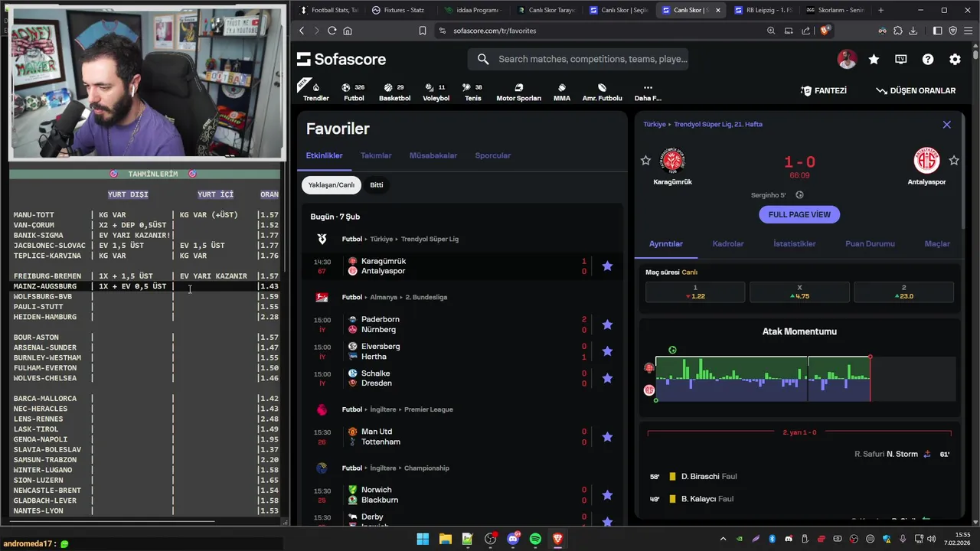Select the Ayrıntılar tab
This screenshot has width=980, height=551.
[666, 243]
